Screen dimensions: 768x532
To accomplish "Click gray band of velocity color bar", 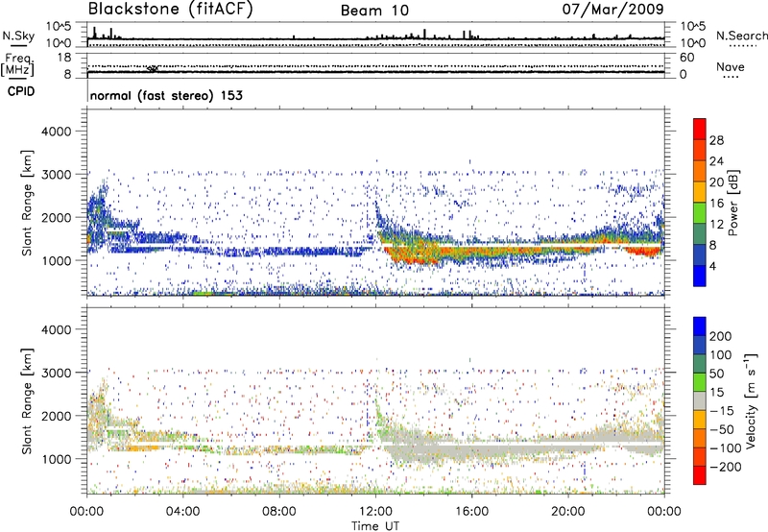I will [700, 401].
